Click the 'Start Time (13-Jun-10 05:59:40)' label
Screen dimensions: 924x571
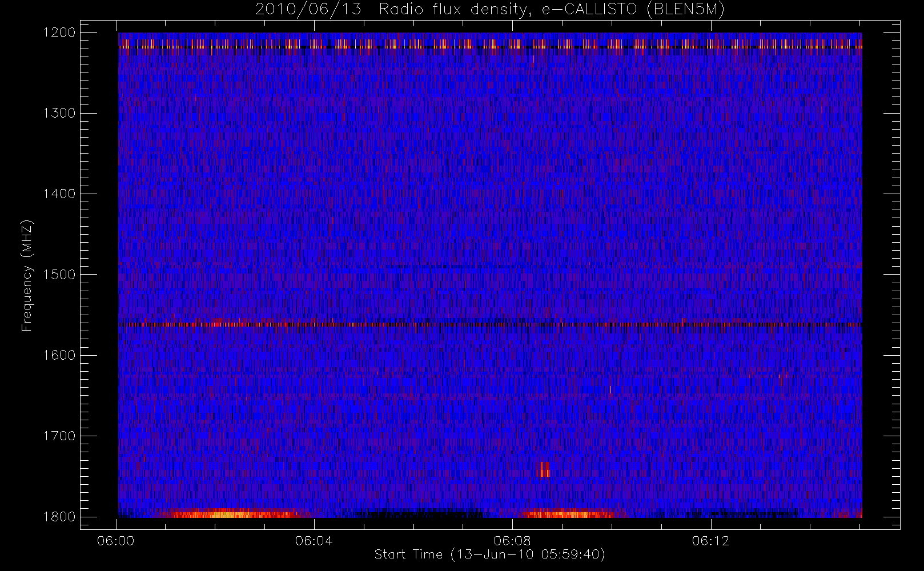(x=489, y=554)
